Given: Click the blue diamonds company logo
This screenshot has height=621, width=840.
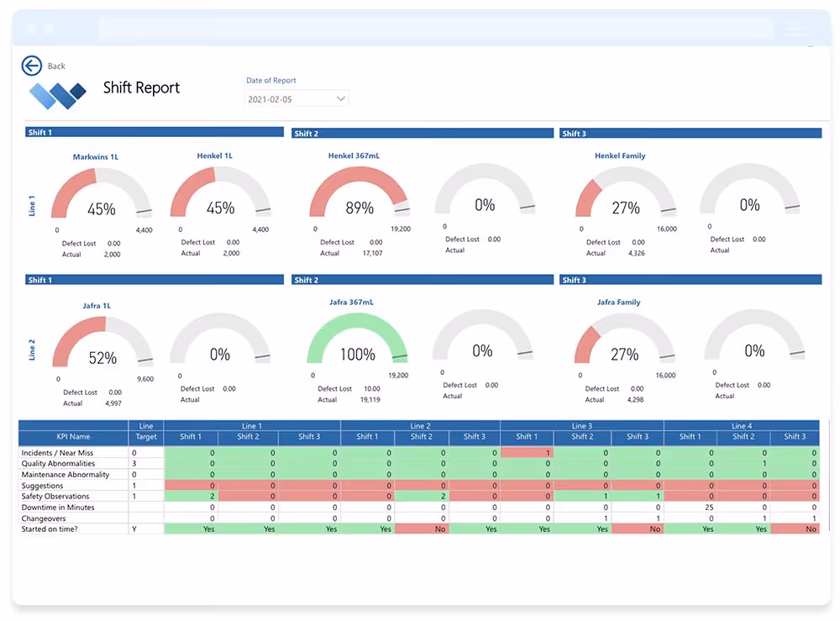Looking at the screenshot, I should [58, 96].
